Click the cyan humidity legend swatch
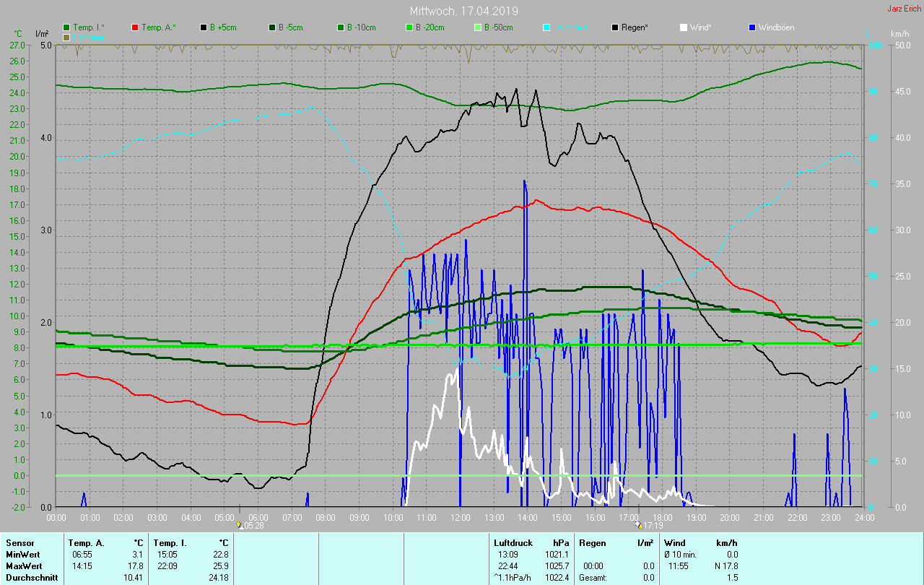This screenshot has height=585, width=924. (x=546, y=27)
